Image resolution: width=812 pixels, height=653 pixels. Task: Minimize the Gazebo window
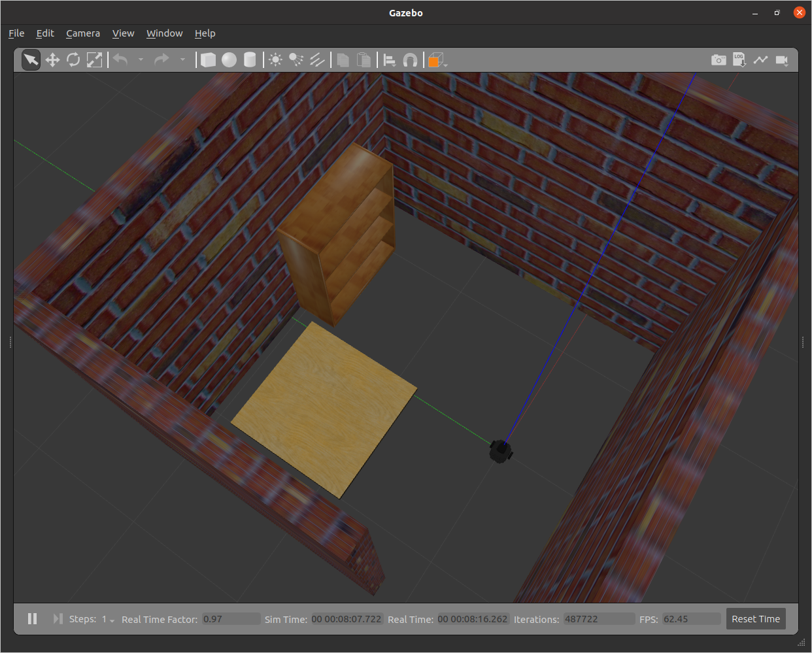point(755,12)
